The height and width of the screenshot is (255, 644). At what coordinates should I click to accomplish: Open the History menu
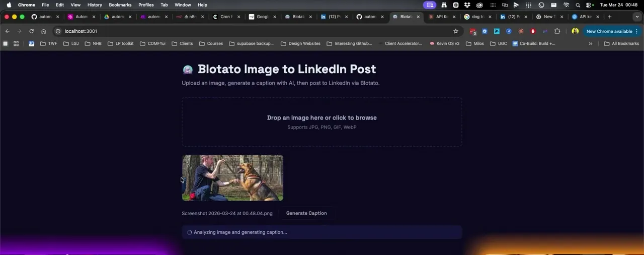(x=95, y=5)
